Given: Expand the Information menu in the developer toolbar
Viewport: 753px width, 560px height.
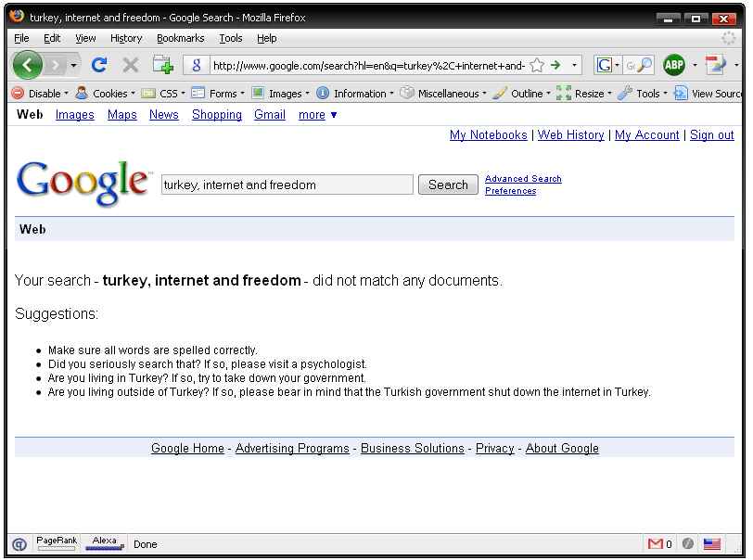Looking at the screenshot, I should (x=355, y=93).
